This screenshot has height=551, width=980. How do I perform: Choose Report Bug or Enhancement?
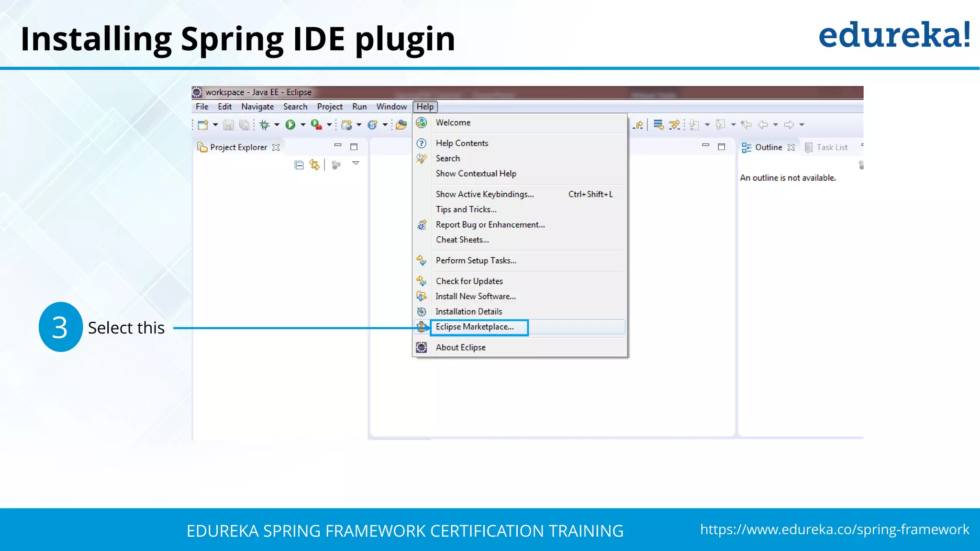click(x=520, y=225)
